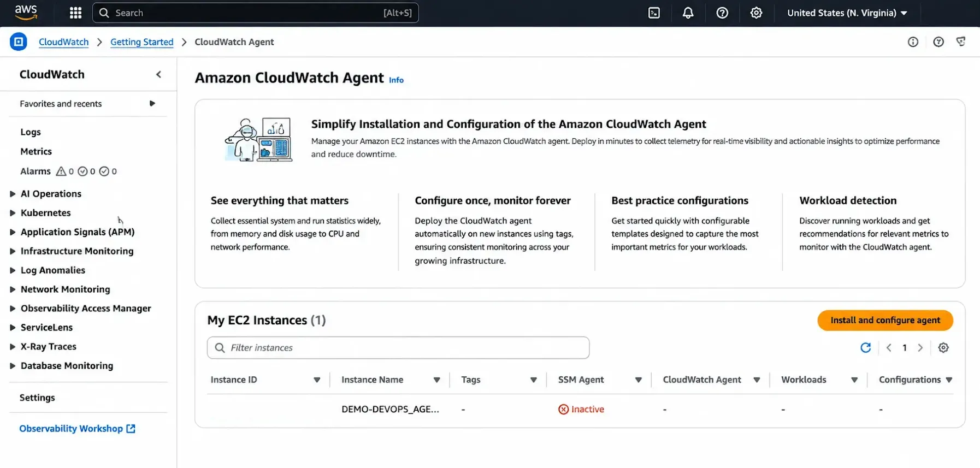
Task: Sort by the SSM Agent column arrow
Action: [x=638, y=380]
